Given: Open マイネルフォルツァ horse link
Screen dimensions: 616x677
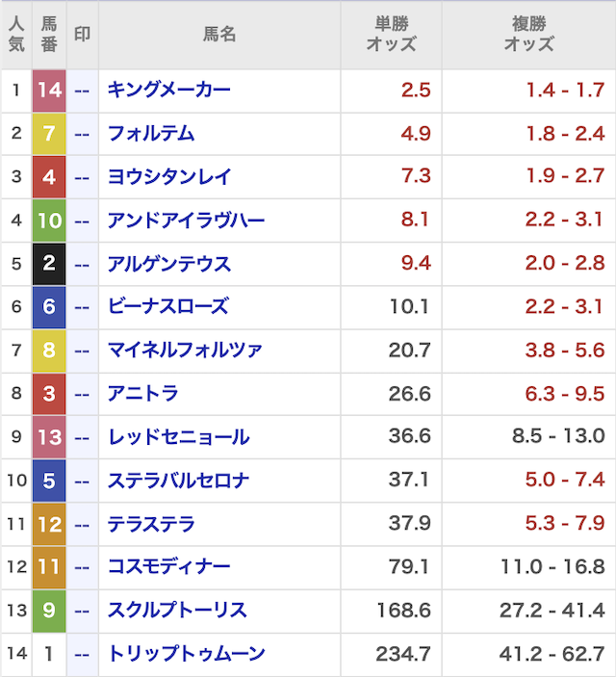Looking at the screenshot, I should click(185, 351).
